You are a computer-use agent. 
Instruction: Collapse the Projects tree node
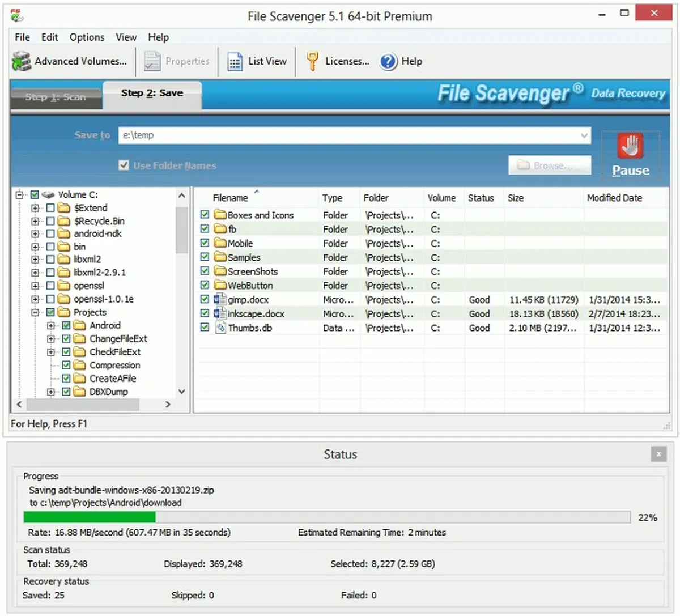click(35, 312)
